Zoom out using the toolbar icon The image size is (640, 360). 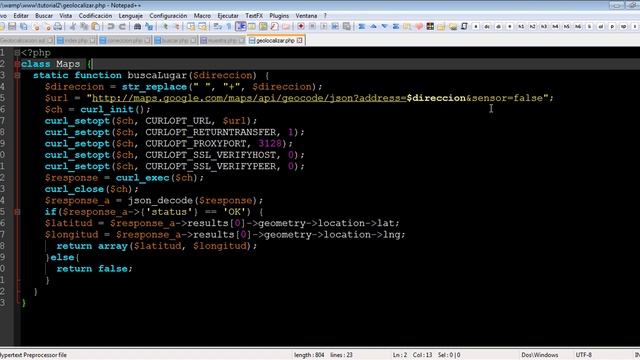(177, 27)
